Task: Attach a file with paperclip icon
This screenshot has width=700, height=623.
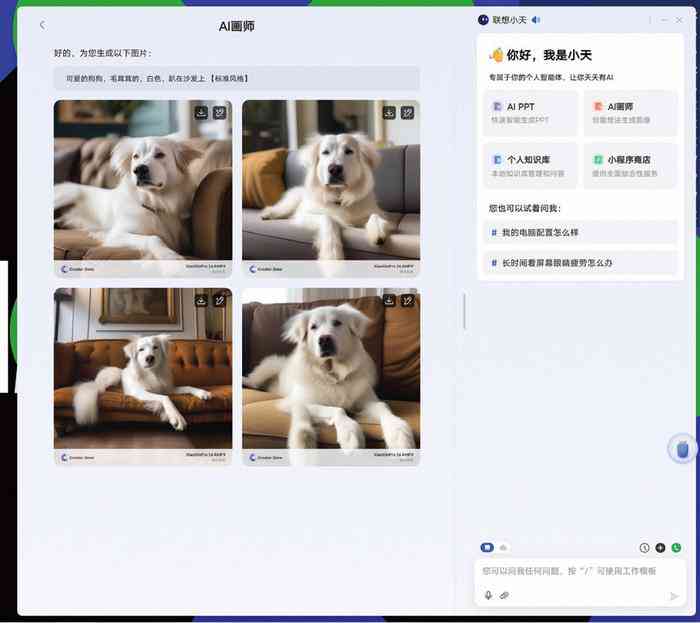Action: (x=504, y=595)
